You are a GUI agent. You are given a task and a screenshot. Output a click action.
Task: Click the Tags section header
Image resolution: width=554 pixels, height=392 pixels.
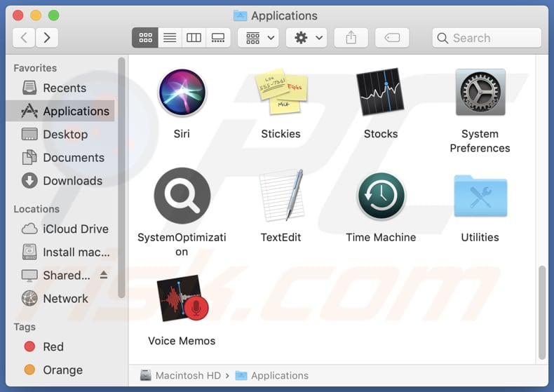click(25, 327)
